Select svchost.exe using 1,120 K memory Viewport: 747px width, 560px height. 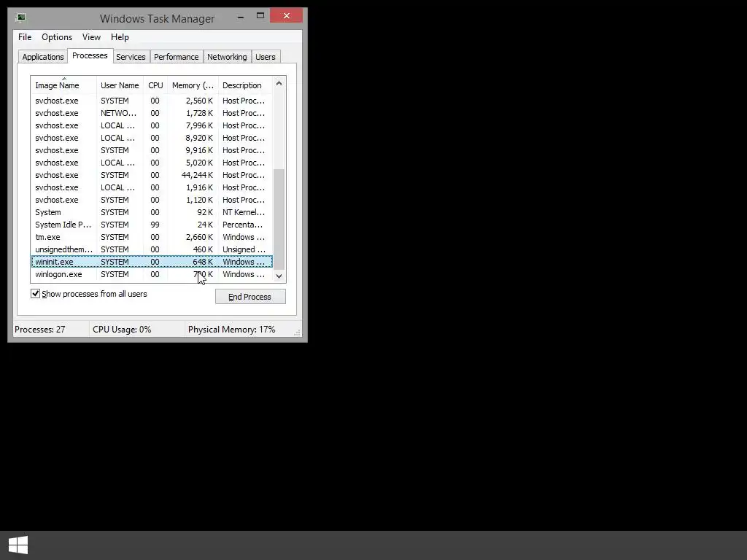(x=152, y=200)
